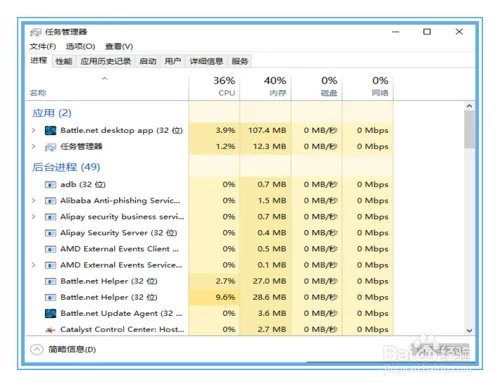Expand AMD External Events Service row
This screenshot has height=387, width=500.
tap(34, 265)
